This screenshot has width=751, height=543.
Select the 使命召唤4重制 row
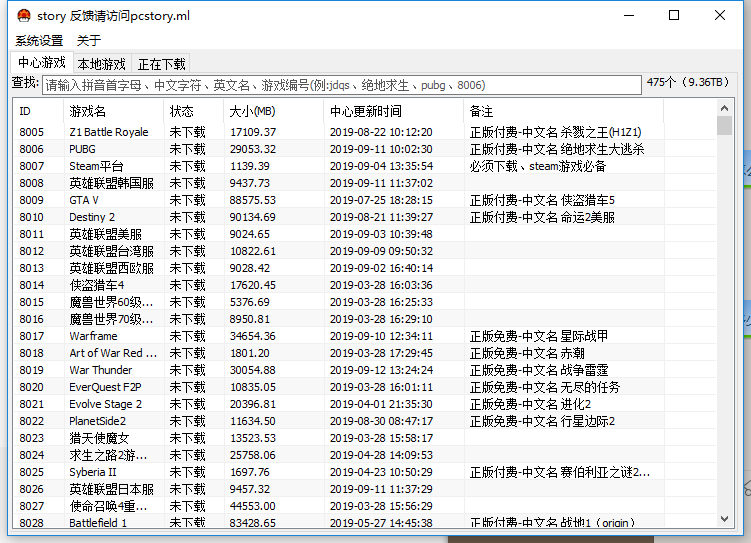point(365,506)
